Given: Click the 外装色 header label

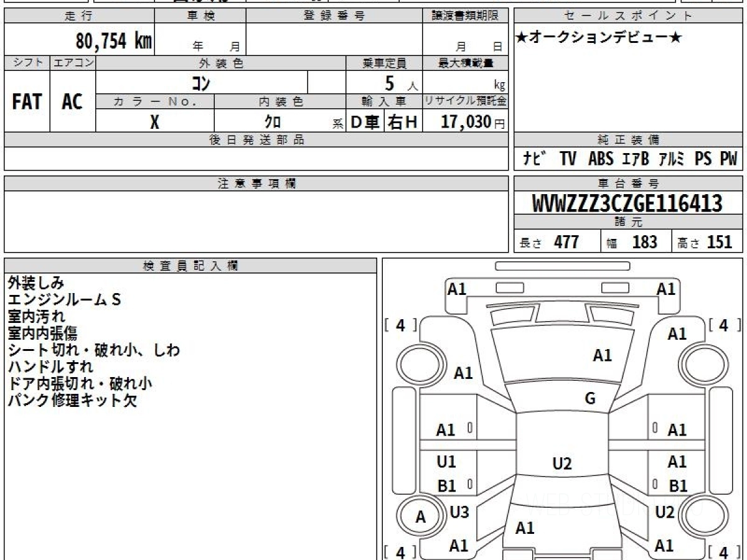Looking at the screenshot, I should 221,63.
